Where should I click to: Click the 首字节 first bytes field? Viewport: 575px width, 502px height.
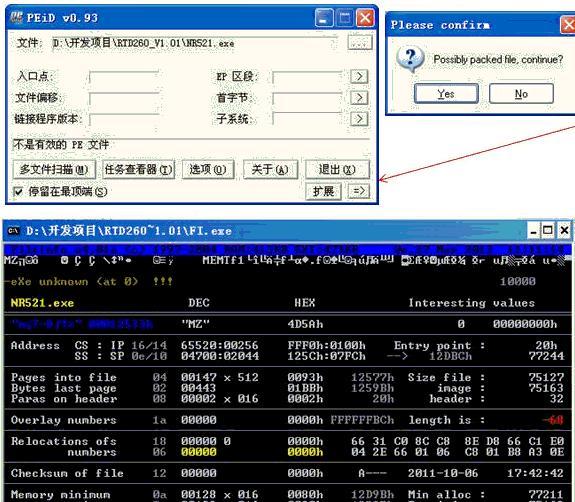click(x=307, y=98)
